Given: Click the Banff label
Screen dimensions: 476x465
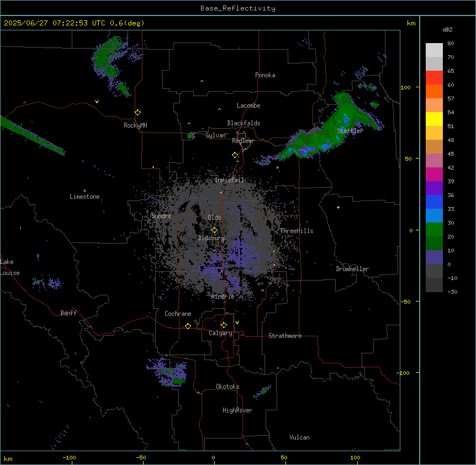Looking at the screenshot, I should (x=68, y=313).
